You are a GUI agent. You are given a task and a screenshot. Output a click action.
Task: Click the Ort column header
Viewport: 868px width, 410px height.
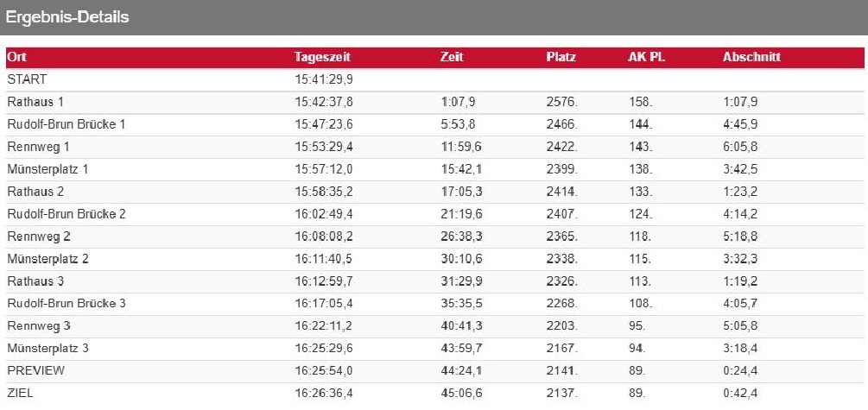(16, 58)
